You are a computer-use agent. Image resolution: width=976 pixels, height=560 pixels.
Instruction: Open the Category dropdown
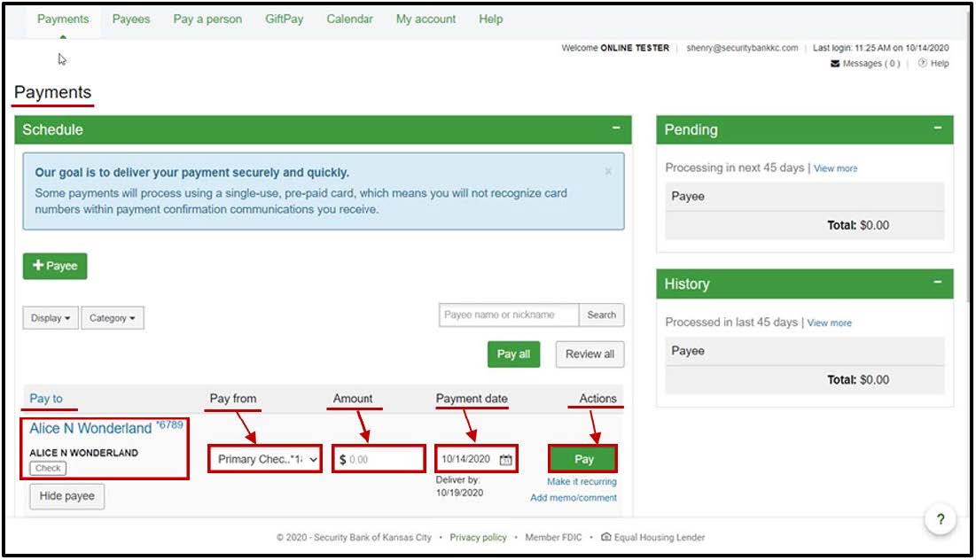coord(113,318)
